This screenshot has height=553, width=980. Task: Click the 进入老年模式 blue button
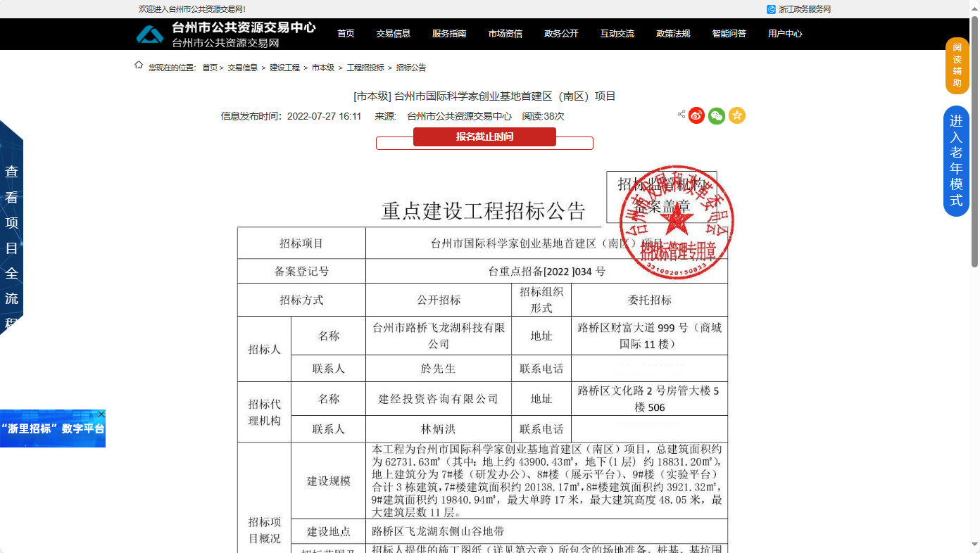click(956, 161)
